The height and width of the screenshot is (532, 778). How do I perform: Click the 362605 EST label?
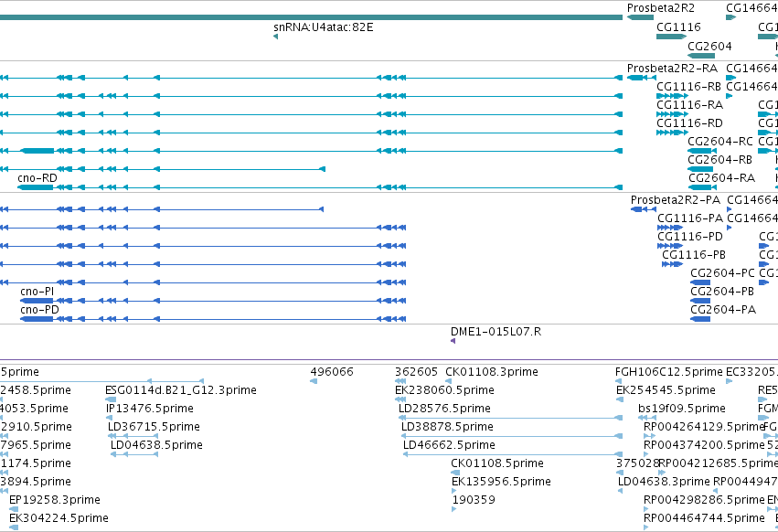[x=416, y=372]
